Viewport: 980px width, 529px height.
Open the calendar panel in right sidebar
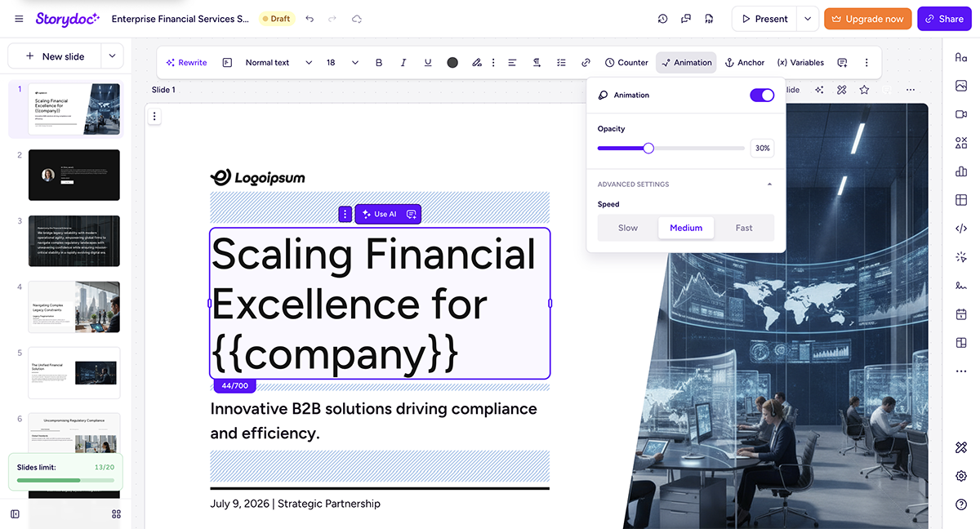[x=961, y=314]
